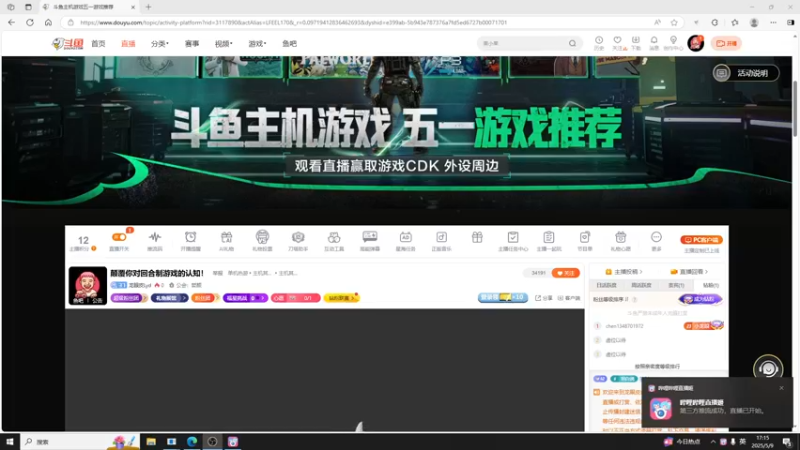This screenshot has width=800, height=450.
Task: Open the 开播提醒 alarm clock icon
Action: (x=190, y=237)
